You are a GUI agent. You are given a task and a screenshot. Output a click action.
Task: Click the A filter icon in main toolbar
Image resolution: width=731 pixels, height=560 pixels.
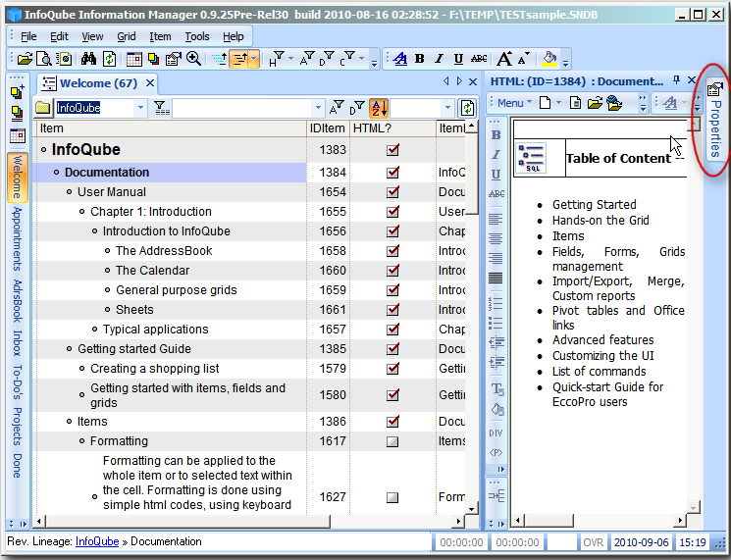(307, 59)
